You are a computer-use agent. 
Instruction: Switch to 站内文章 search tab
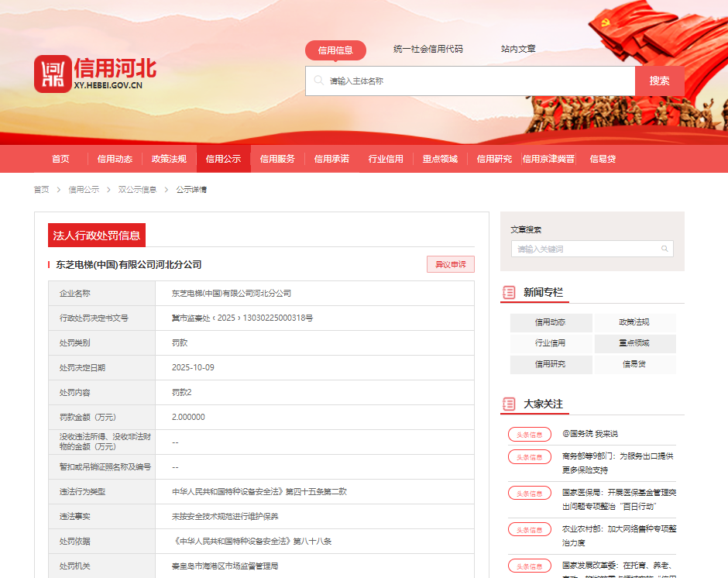(518, 50)
